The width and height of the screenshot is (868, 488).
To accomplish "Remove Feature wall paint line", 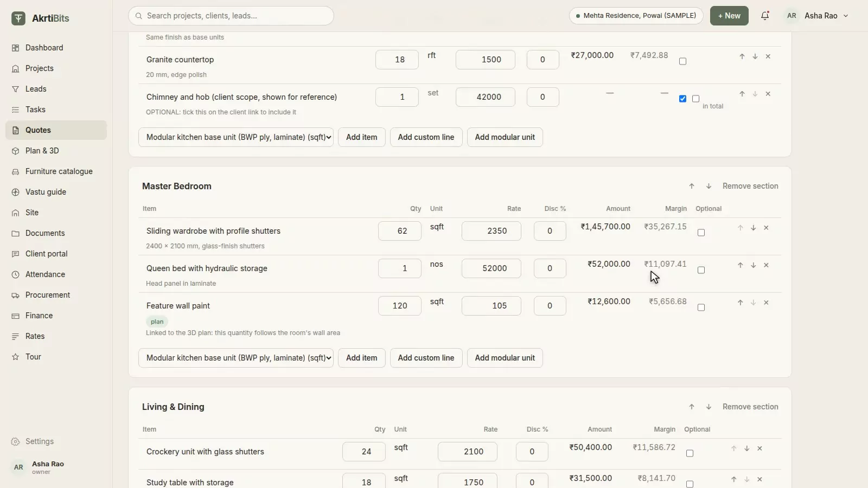I will 767,303.
